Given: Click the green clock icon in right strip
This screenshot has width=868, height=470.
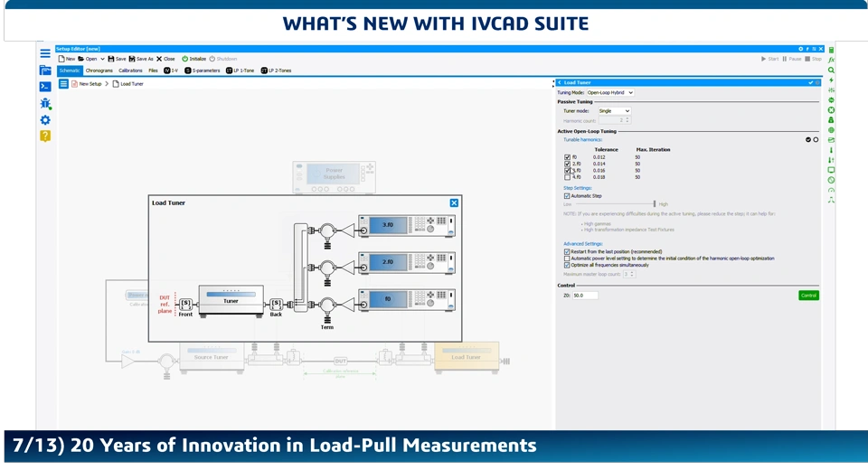Looking at the screenshot, I should (x=831, y=180).
